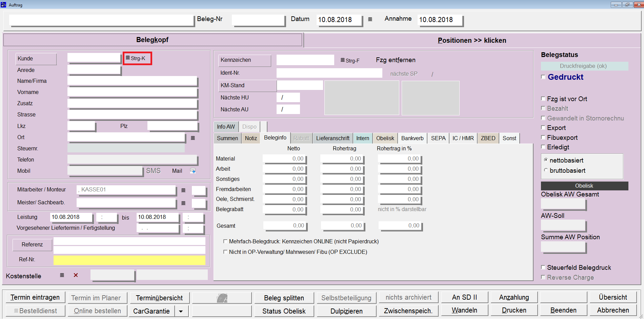Open the Obelisk tab
The width and height of the screenshot is (644, 319).
pos(385,138)
